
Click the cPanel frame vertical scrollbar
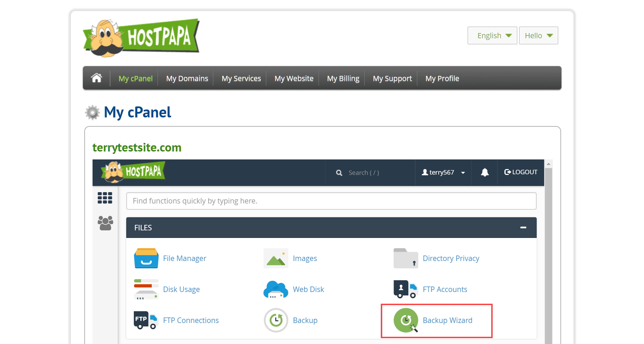point(549,256)
